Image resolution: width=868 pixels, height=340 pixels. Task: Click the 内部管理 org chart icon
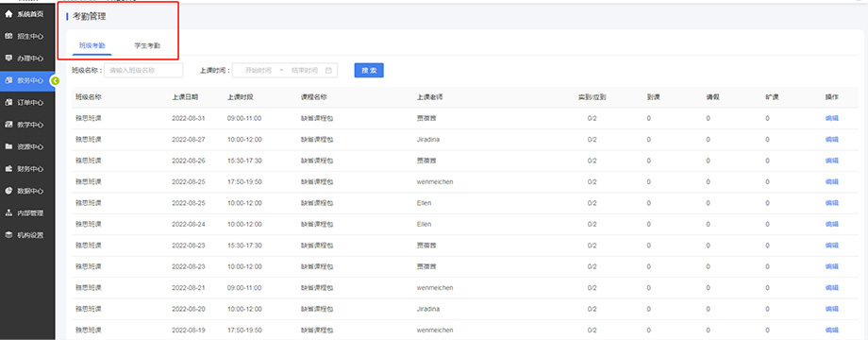pyautogui.click(x=8, y=213)
